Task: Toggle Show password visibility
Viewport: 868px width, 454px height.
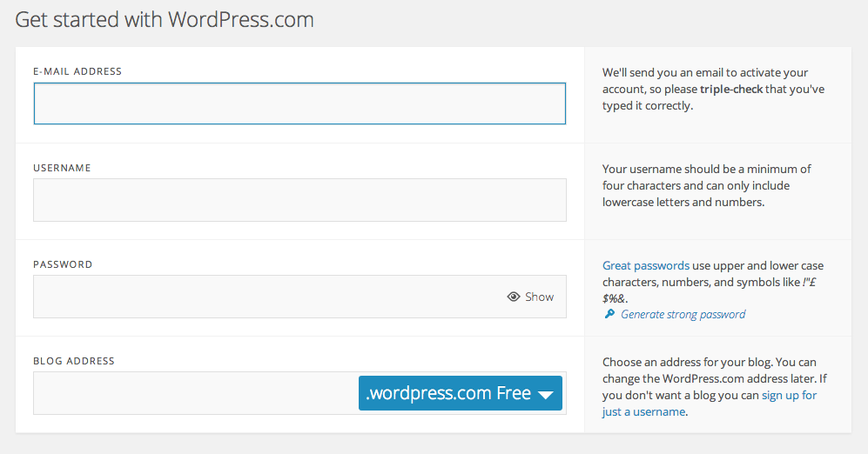Action: [530, 297]
